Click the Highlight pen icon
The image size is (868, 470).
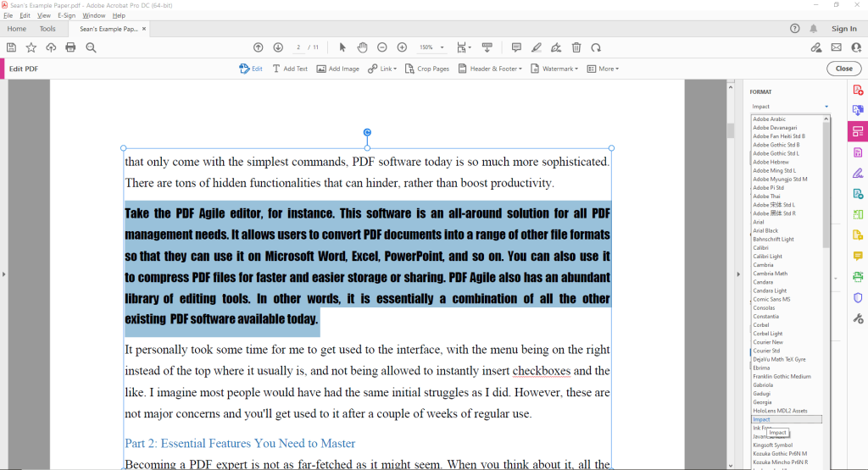[x=536, y=47]
